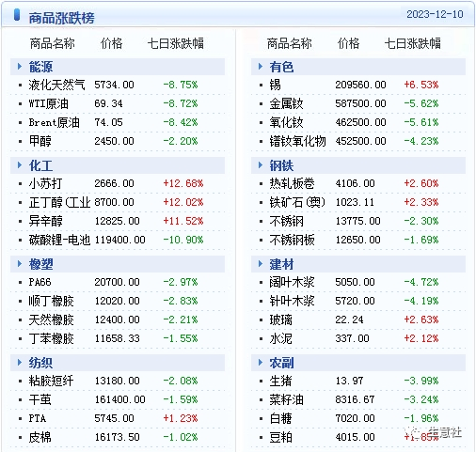Select commodity 小苏打
Screen dimensions: 476x452
(x=45, y=183)
